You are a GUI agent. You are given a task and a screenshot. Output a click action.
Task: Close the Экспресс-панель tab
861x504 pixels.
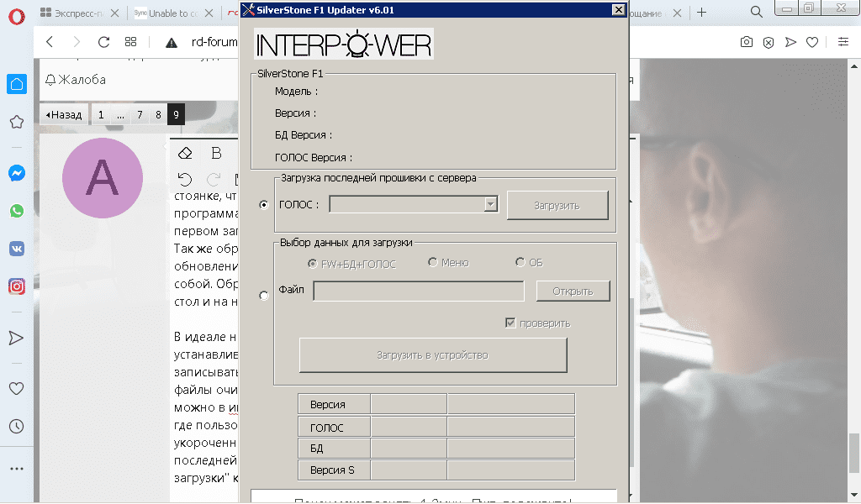pyautogui.click(x=114, y=13)
